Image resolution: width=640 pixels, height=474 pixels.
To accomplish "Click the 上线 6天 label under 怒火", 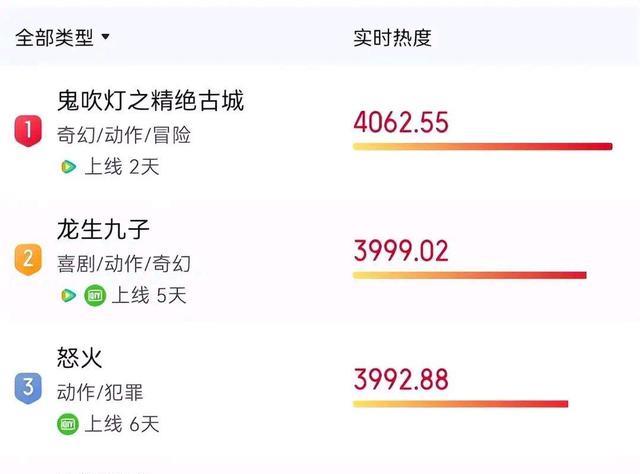I will (x=122, y=424).
